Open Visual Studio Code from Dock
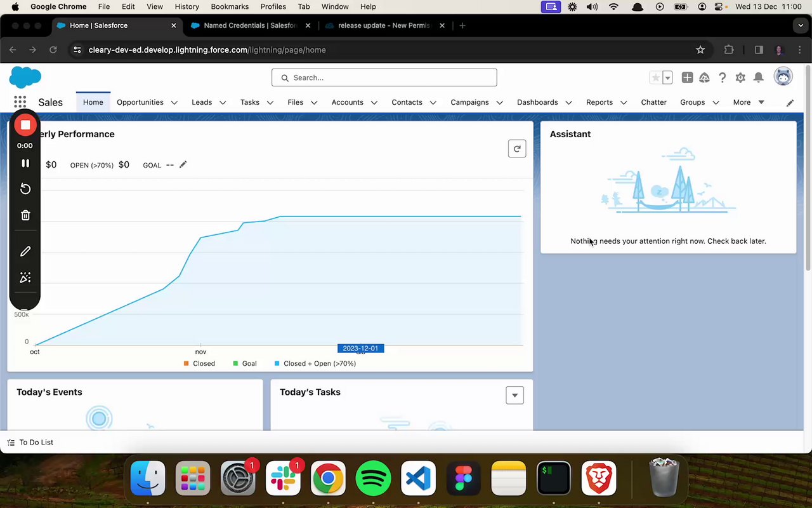Viewport: 812px width, 508px height. 418,478
